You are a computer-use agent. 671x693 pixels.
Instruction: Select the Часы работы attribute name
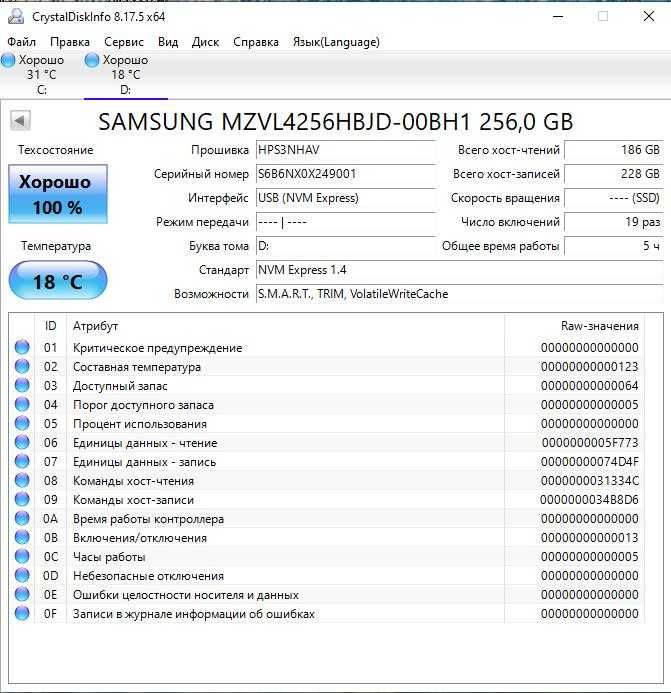109,557
